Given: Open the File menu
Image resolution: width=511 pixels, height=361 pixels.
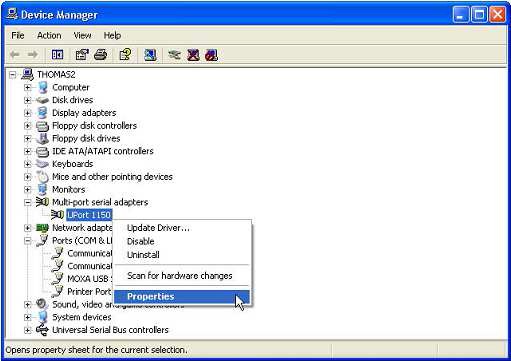Looking at the screenshot, I should (x=18, y=35).
